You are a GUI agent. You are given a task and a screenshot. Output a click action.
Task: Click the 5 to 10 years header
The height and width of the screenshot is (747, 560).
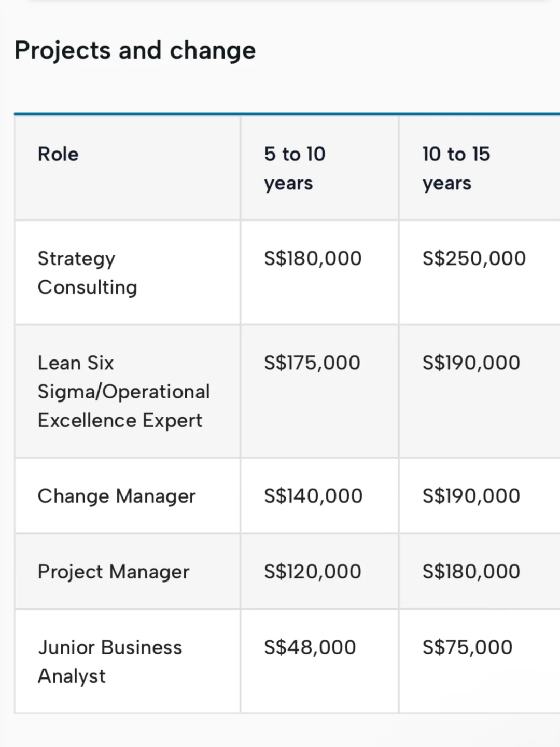click(x=295, y=168)
